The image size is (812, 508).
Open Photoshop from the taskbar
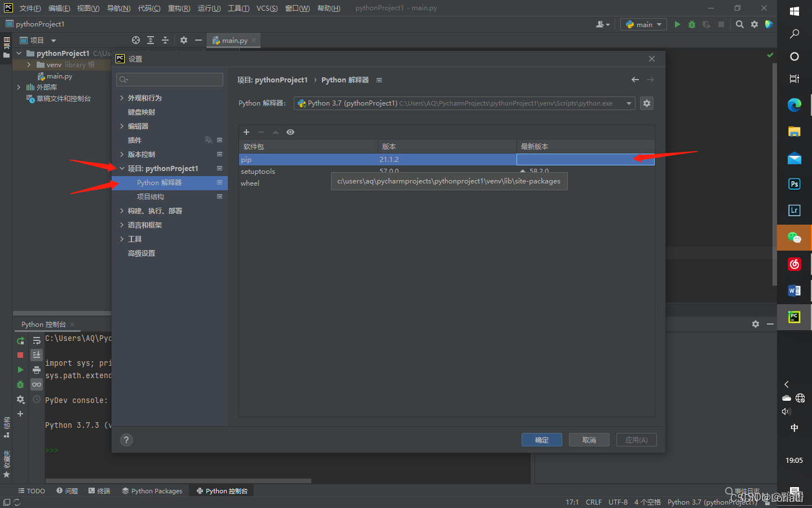click(x=795, y=184)
